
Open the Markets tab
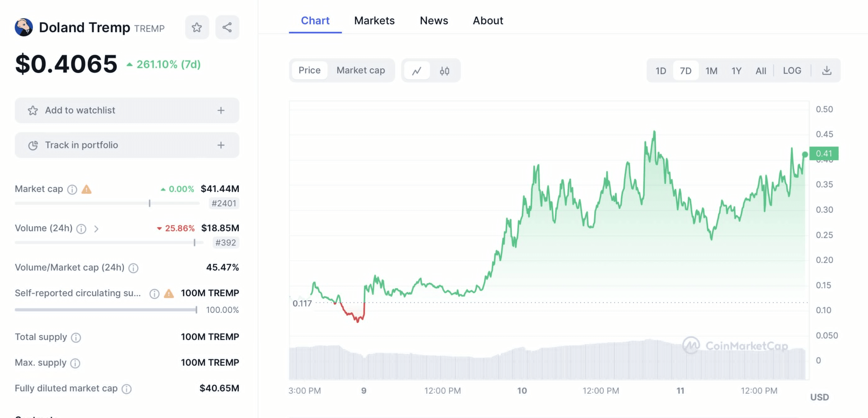(374, 20)
